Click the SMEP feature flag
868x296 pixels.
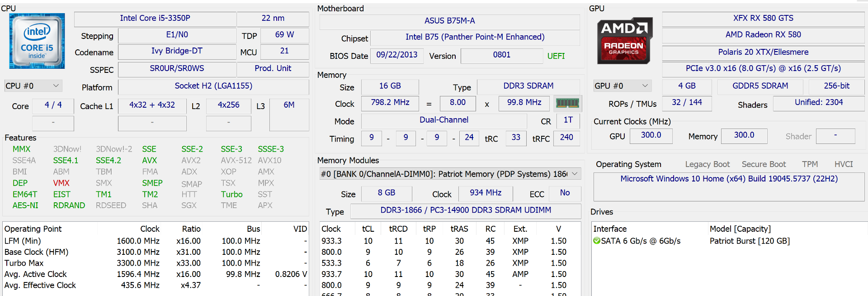tap(152, 183)
